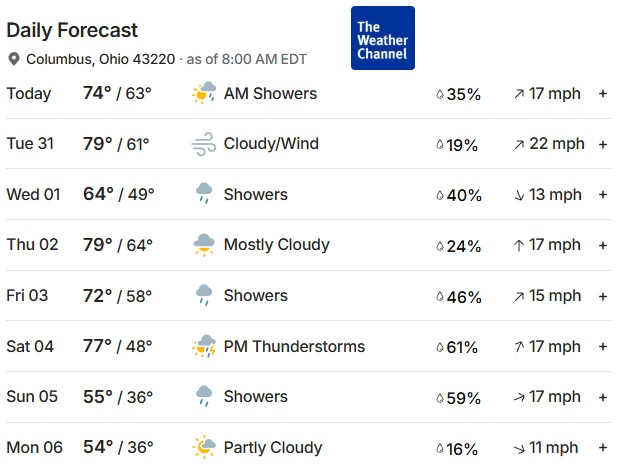Click the AM Showers weather icon for Today
620x471 pixels.
[x=204, y=94]
